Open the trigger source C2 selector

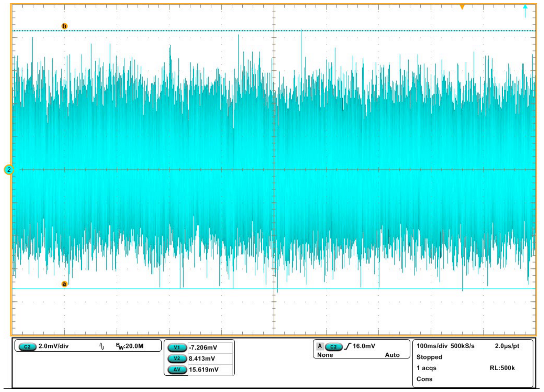point(333,347)
